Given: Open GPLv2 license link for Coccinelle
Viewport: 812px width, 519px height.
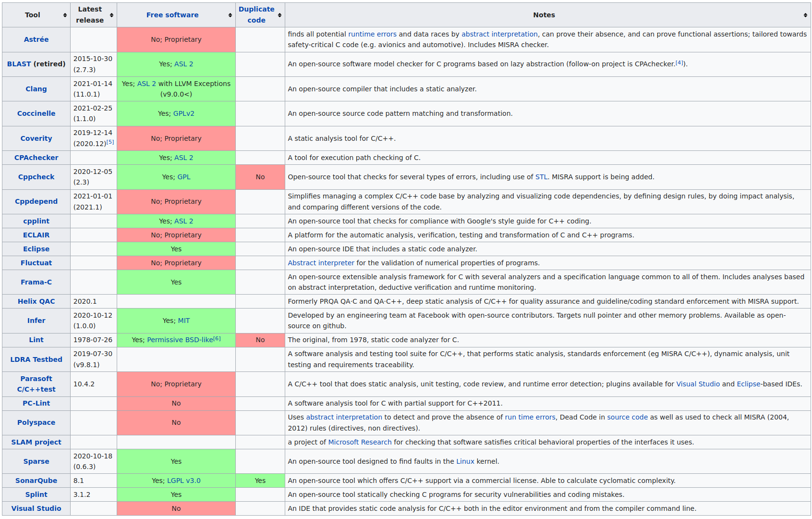Looking at the screenshot, I should 183,113.
